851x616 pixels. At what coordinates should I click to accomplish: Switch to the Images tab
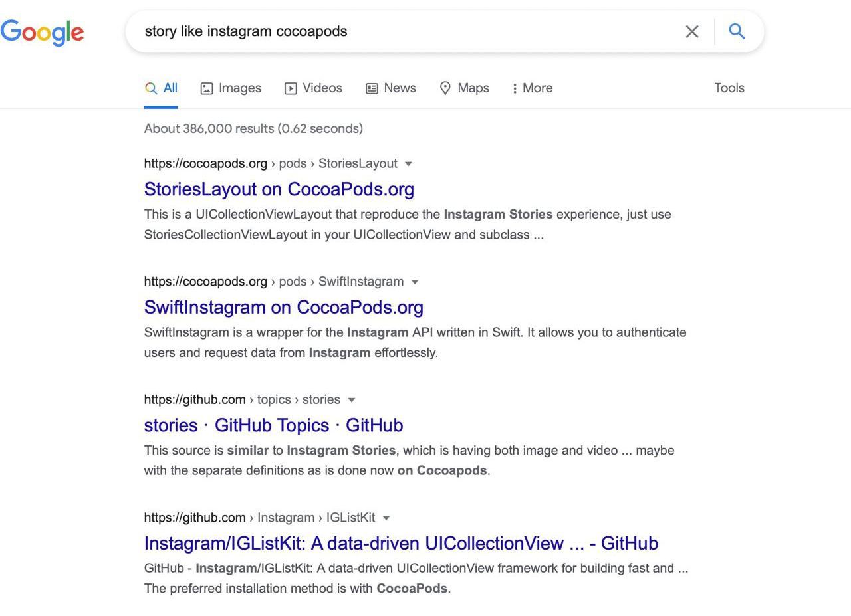click(x=231, y=88)
